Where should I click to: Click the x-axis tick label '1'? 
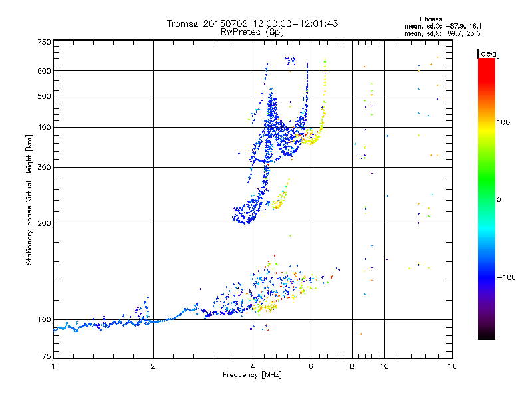[x=53, y=366]
